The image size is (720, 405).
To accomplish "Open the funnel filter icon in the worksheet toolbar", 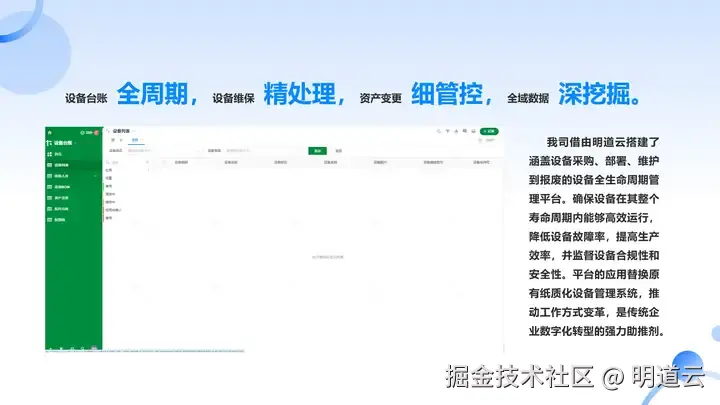I will tap(447, 131).
